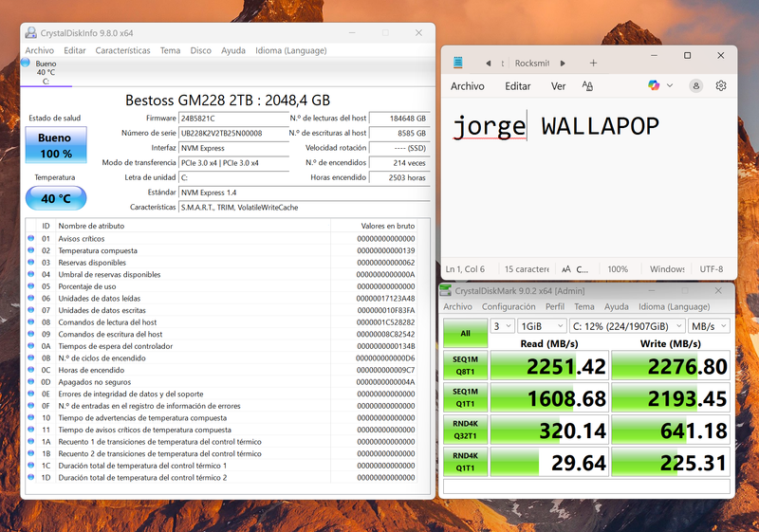The image size is (759, 532).
Task: Click the 2251.42 sequential read result
Action: point(549,366)
